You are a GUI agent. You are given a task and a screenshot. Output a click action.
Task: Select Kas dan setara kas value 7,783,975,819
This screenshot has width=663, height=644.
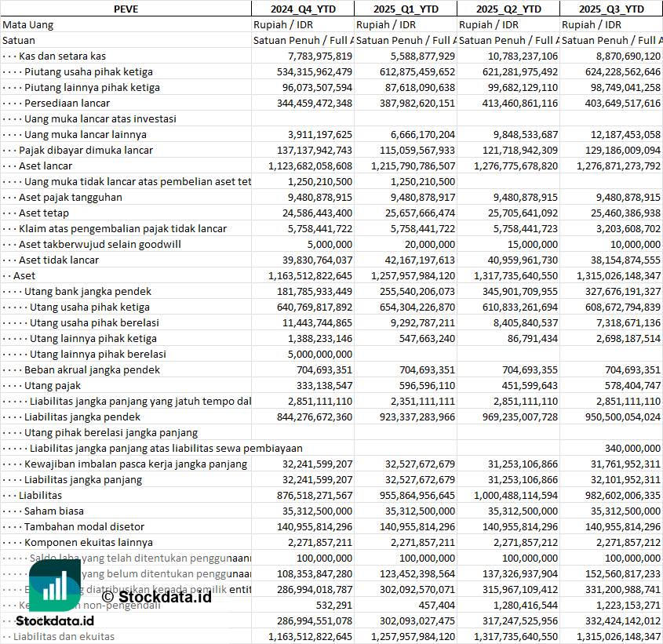(320, 56)
